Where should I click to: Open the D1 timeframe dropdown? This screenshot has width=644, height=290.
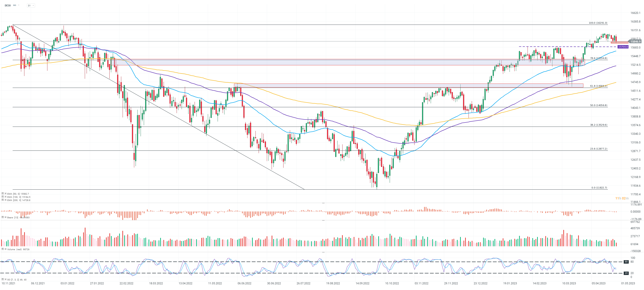(x=31, y=5)
